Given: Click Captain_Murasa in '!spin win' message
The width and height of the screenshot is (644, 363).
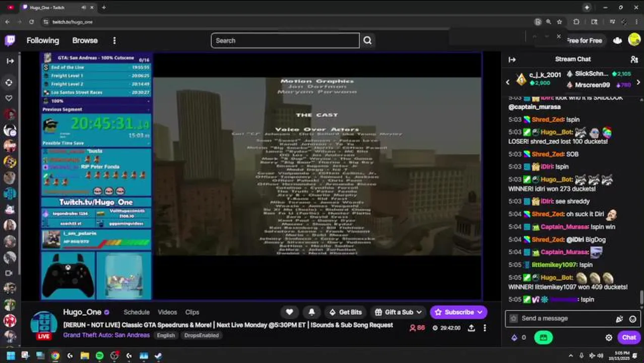Looking at the screenshot, I should coord(564,227).
